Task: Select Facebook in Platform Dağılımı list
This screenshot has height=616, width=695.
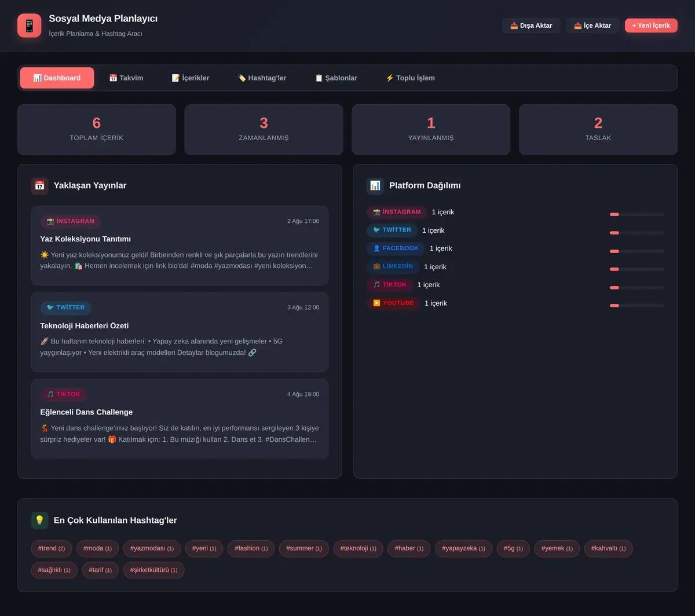Action: 396,248
